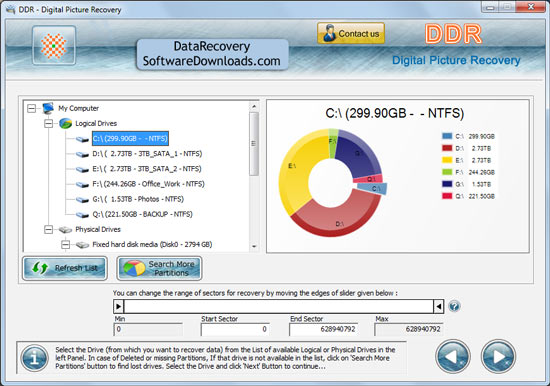Click the DataRecoverySoftwareDownloads.com banner
The height and width of the screenshot is (386, 550).
click(x=212, y=54)
